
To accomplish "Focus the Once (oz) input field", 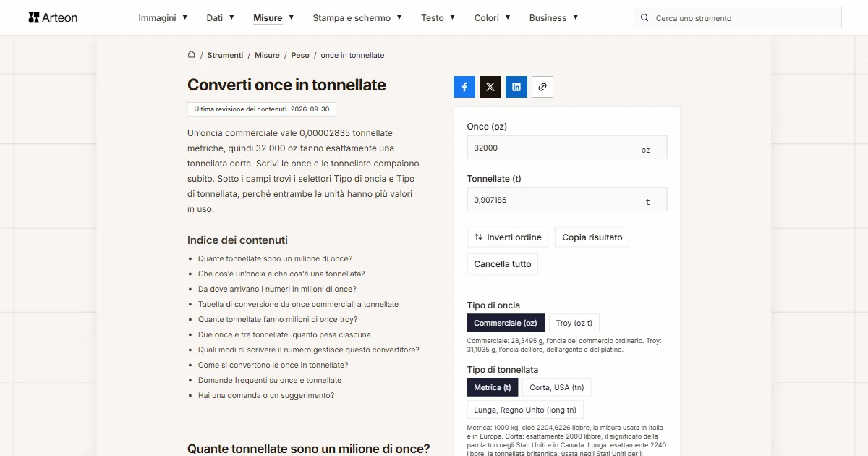I will (x=567, y=148).
